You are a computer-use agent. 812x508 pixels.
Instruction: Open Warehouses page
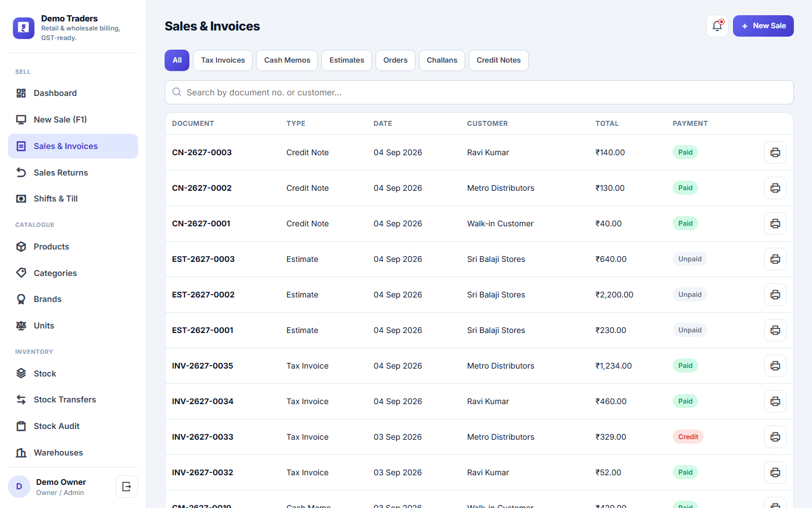pos(73,453)
